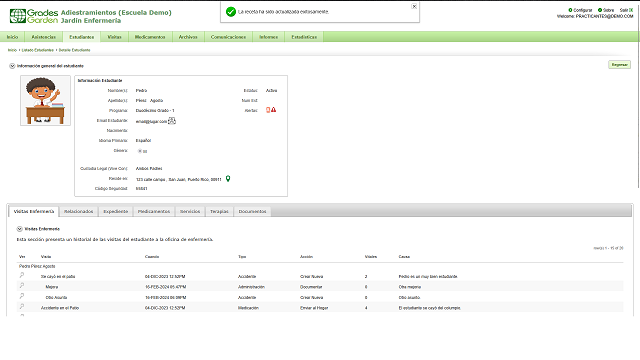
Task: Open the Comunicaciones menu
Action: (228, 37)
